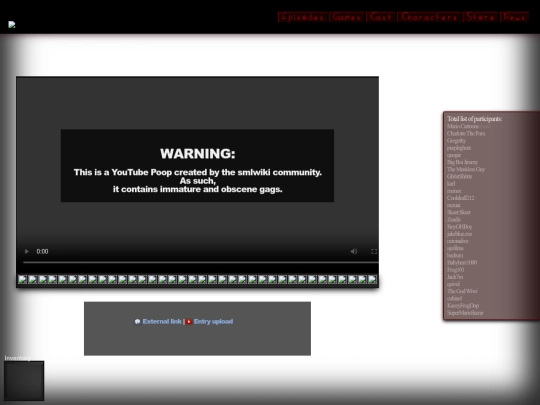
Task: Click the red YouTube icon beside Entry upload
Action: 189,322
